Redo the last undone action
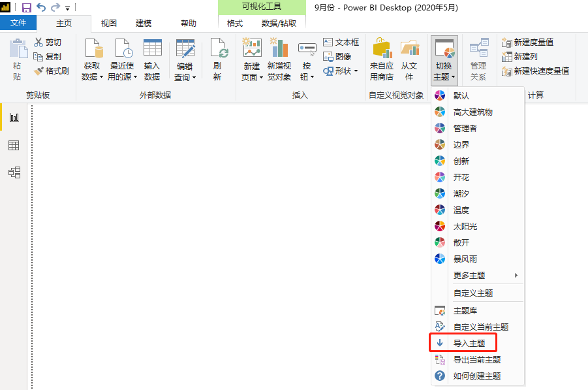Viewport: 588px width, 390px height. (55, 7)
